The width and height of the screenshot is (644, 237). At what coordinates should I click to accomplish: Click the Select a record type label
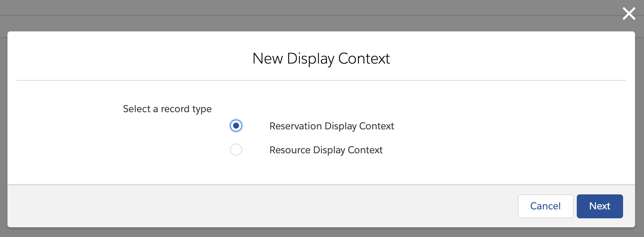click(x=167, y=109)
